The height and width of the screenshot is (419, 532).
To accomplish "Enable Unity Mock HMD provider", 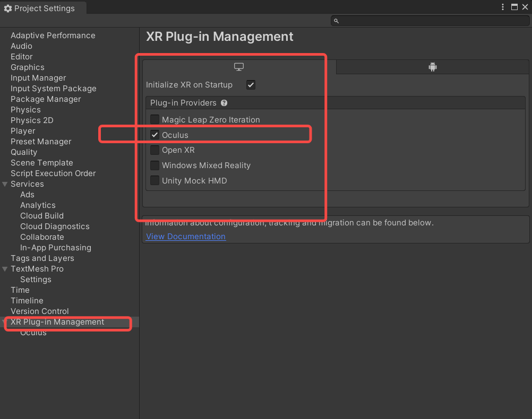I will tap(155, 181).
